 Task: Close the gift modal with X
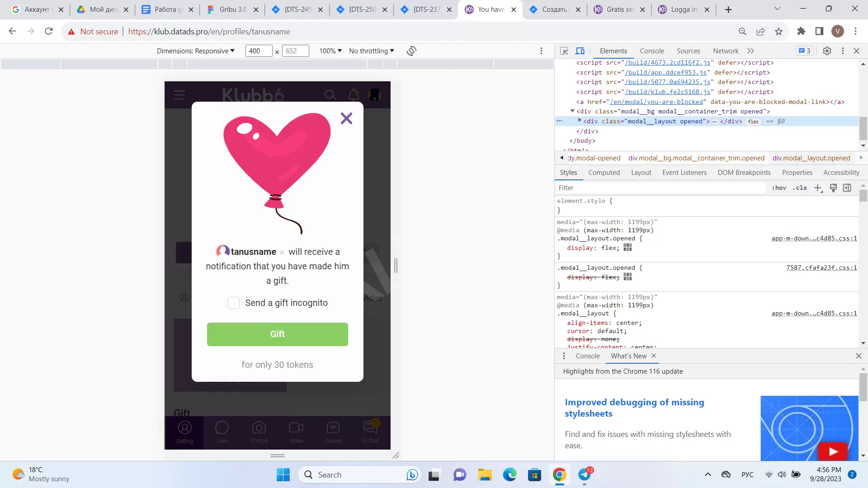(x=346, y=118)
